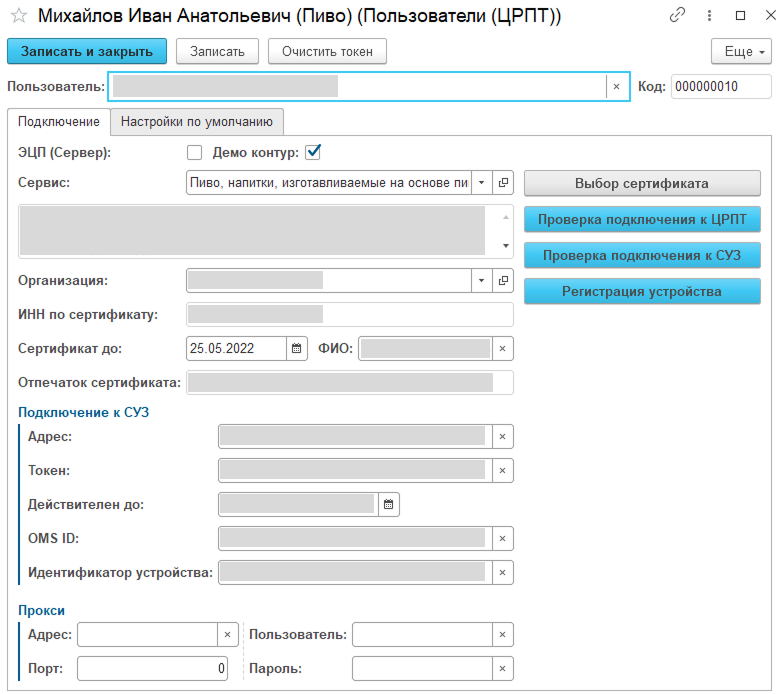Add this form to favorites star
This screenshot has width=780, height=694.
[18, 16]
